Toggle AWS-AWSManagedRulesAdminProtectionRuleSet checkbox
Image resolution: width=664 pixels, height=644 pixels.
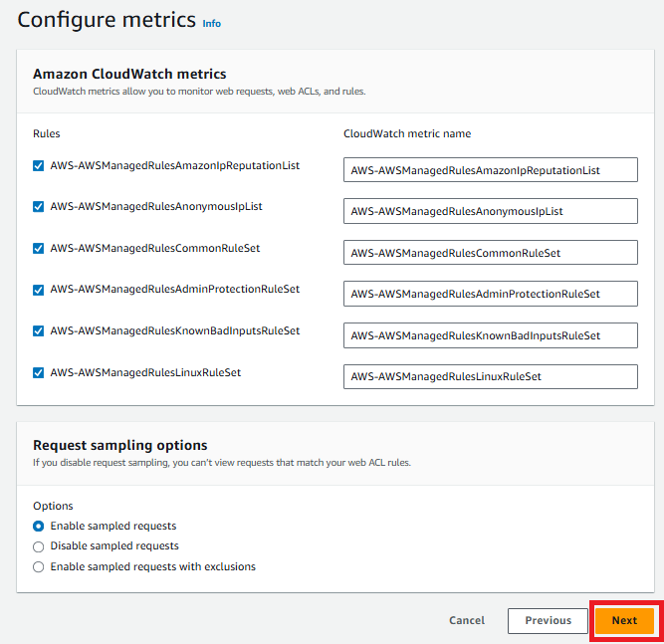[38, 290]
